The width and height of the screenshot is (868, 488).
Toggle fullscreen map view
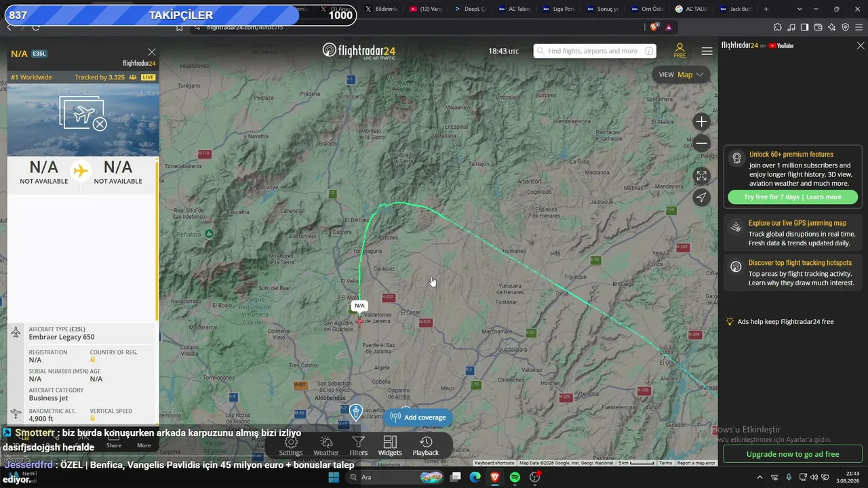pyautogui.click(x=701, y=176)
